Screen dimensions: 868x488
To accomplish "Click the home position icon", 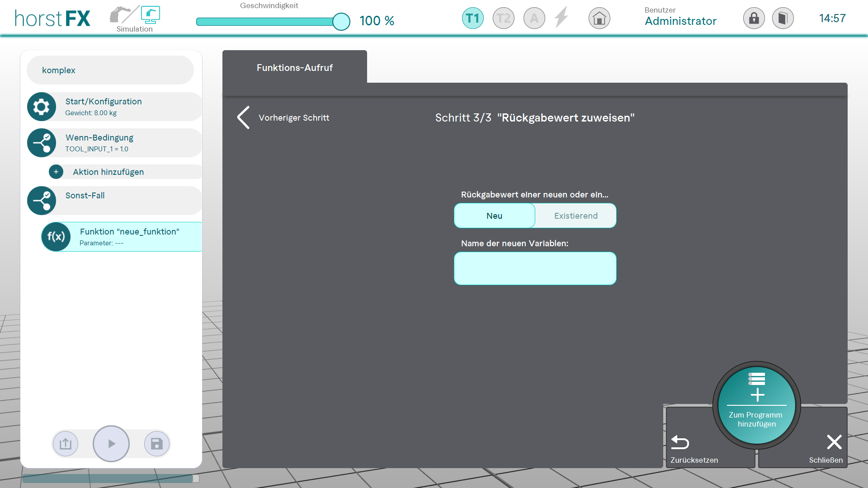I will [x=599, y=19].
